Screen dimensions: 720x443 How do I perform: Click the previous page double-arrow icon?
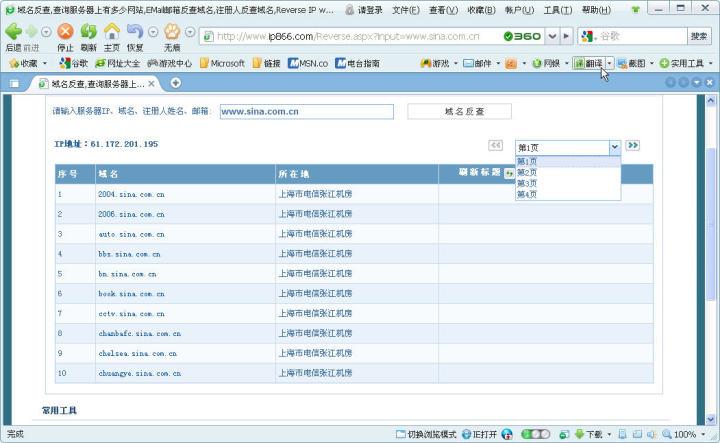[495, 146]
